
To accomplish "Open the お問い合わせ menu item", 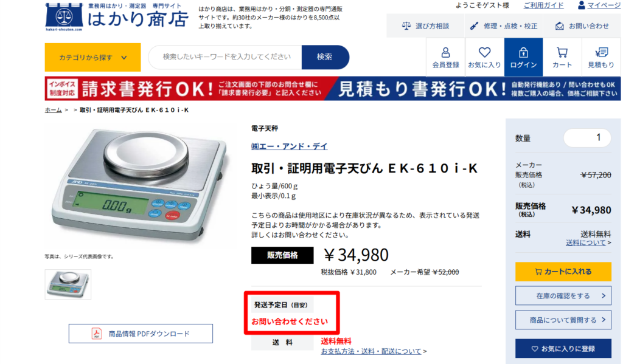I will point(582,26).
